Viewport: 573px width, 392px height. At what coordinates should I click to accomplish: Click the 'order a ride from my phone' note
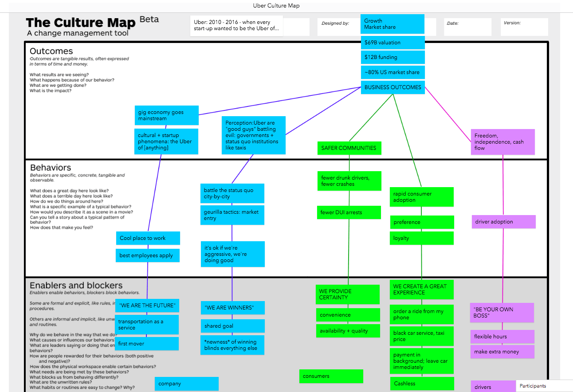pyautogui.click(x=422, y=314)
